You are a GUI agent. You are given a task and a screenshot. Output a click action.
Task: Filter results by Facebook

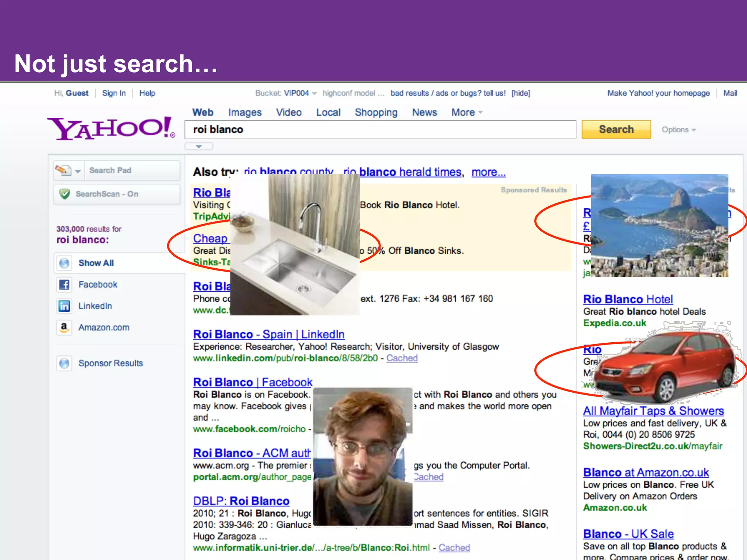[x=98, y=284]
